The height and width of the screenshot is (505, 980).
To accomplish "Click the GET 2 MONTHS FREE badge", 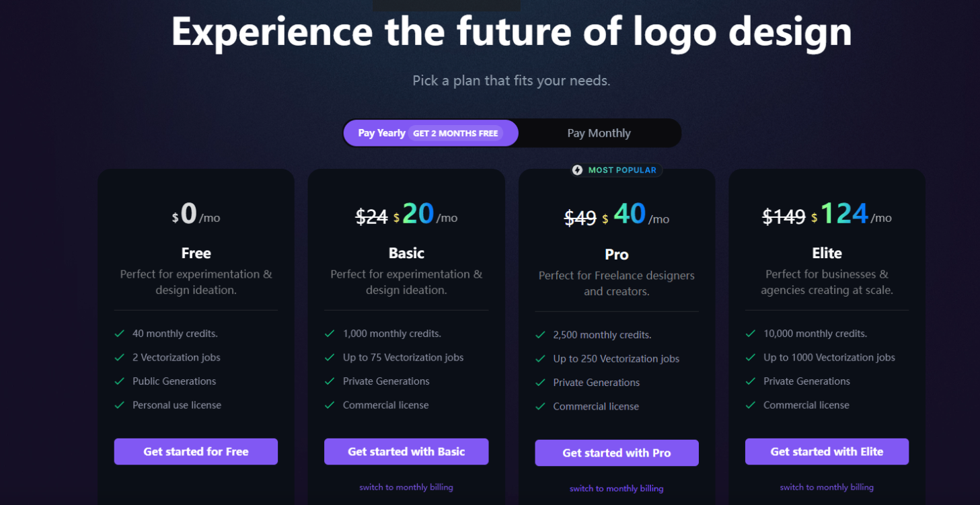I will click(455, 133).
